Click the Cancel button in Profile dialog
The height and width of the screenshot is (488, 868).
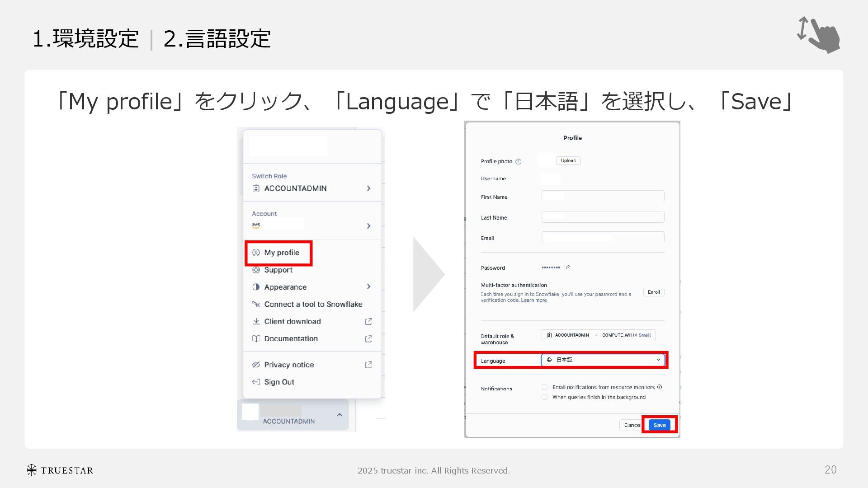pos(632,425)
